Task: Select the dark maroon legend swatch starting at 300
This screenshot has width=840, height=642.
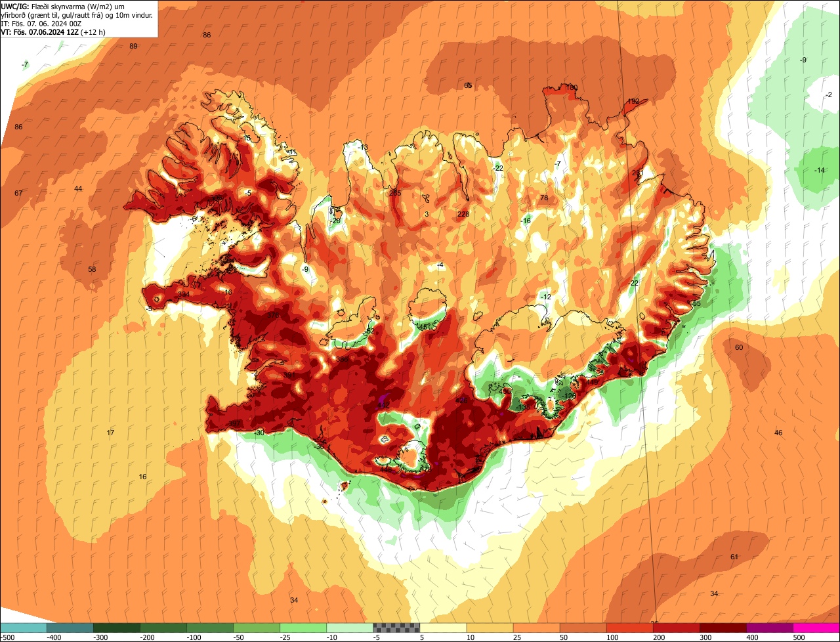Action: click(x=723, y=628)
